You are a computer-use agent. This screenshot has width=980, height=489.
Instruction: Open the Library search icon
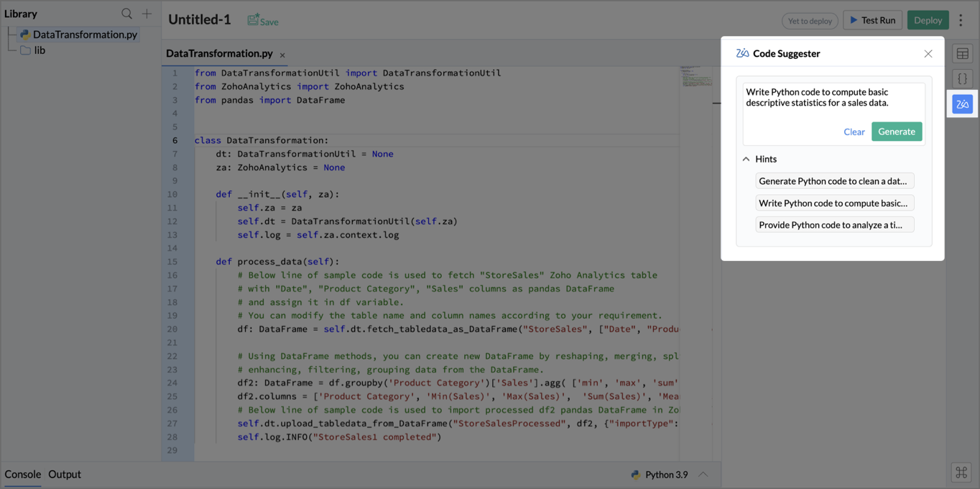tap(126, 13)
